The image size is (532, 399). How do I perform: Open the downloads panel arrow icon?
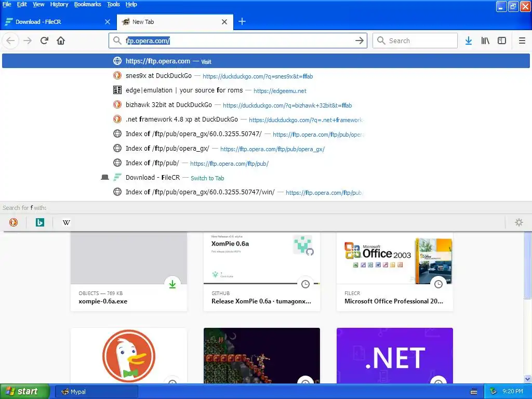[x=469, y=41]
